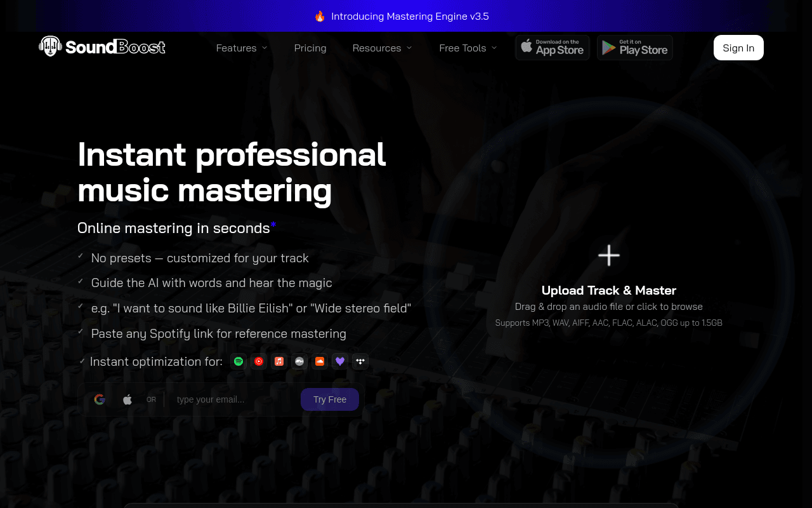Open the Features nav item
812x508 pixels.
tap(242, 48)
